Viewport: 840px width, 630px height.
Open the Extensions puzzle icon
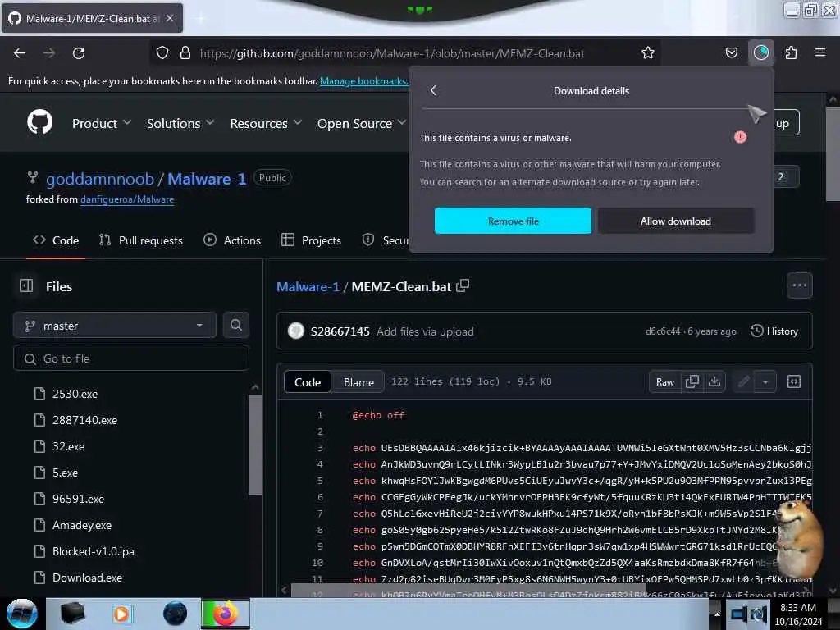coord(791,52)
